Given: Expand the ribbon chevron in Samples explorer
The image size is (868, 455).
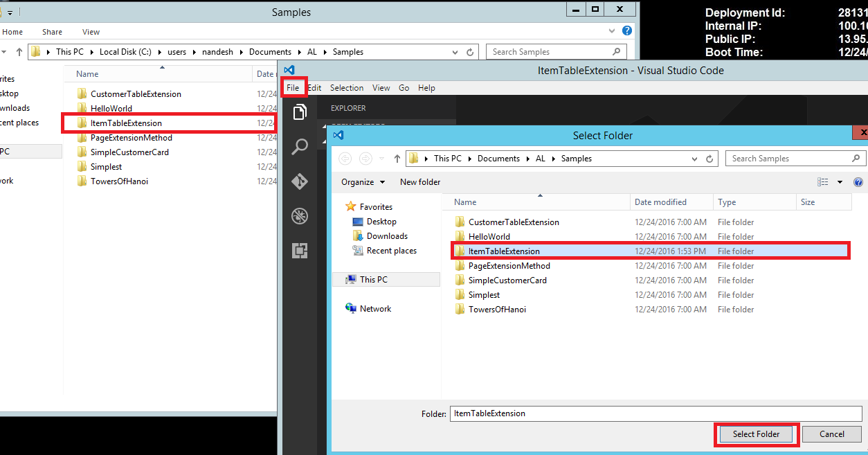Looking at the screenshot, I should click(611, 31).
